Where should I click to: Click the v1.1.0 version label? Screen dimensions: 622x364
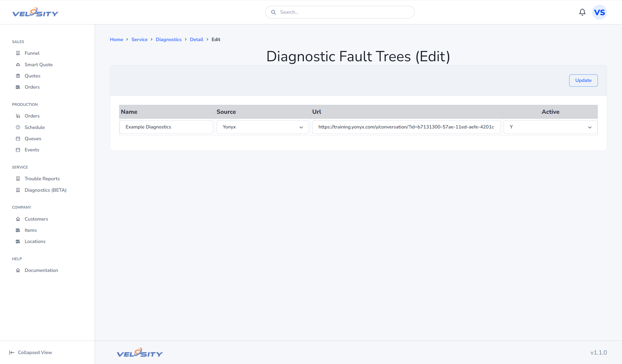point(599,353)
